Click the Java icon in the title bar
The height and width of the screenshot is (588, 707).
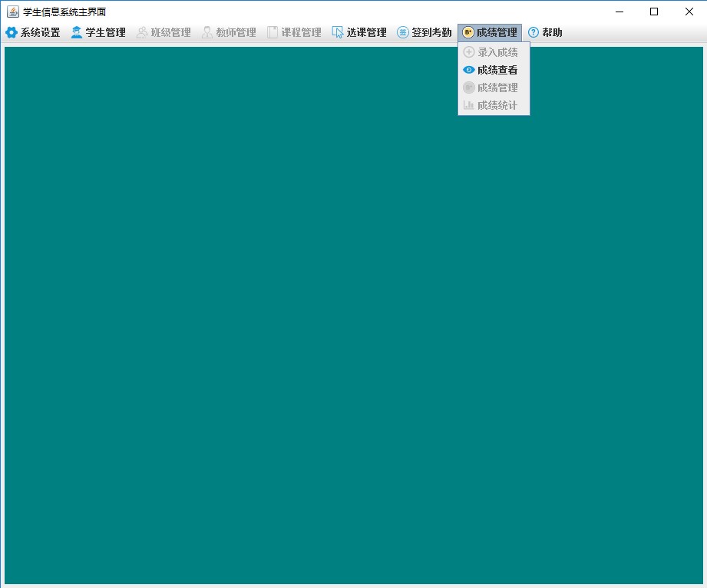[13, 12]
